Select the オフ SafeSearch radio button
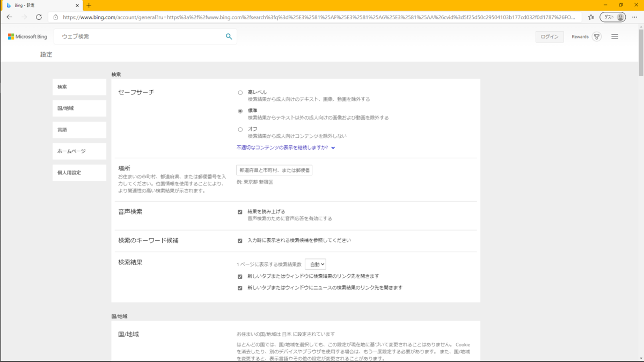The width and height of the screenshot is (644, 362). pos(240,129)
